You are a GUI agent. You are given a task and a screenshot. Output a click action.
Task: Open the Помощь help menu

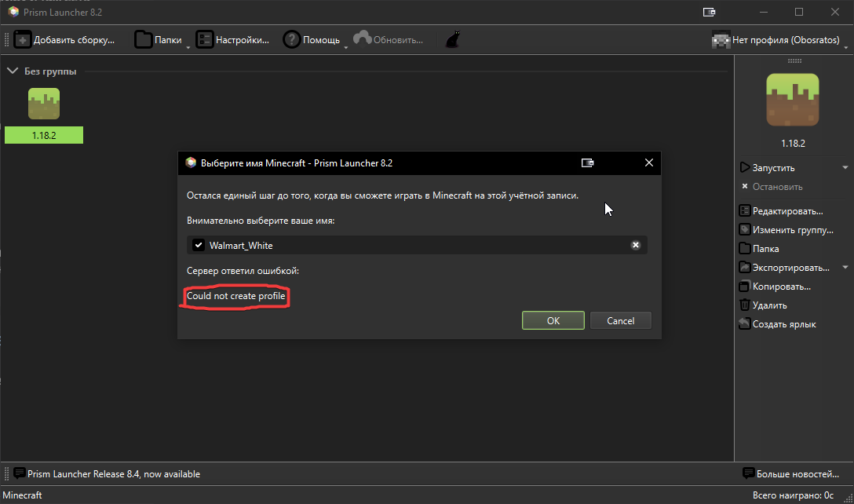(312, 40)
